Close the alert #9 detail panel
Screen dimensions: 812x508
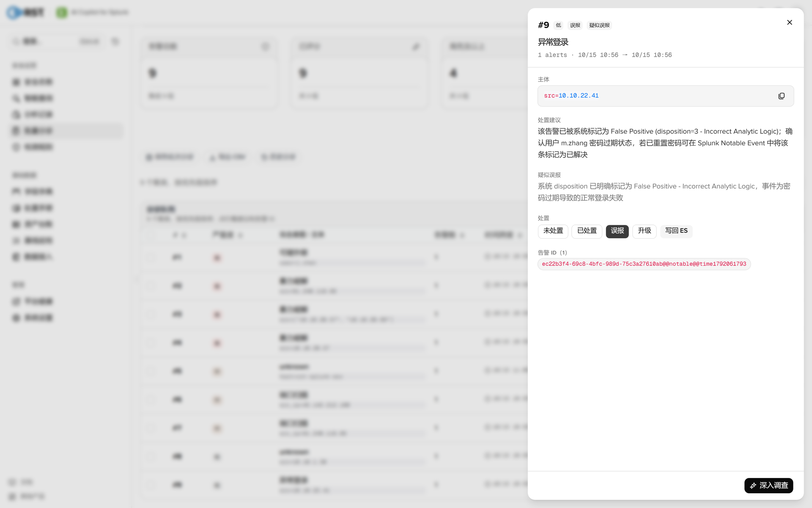click(x=789, y=22)
